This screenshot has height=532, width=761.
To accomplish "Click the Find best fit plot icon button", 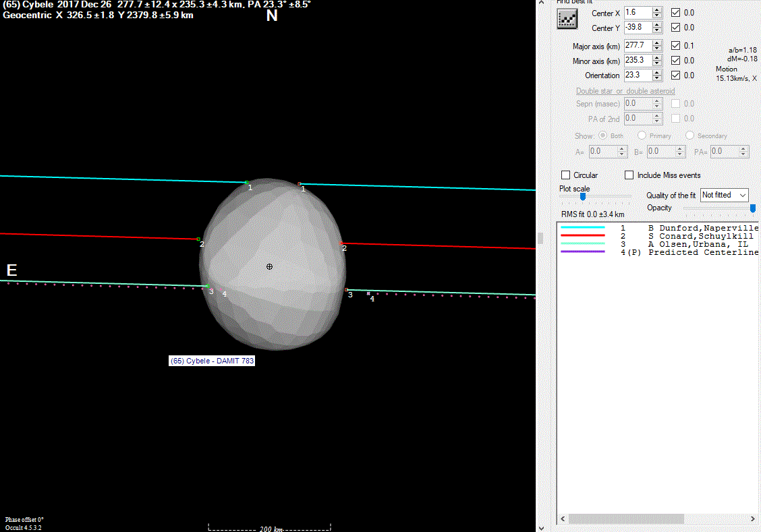I will click(567, 20).
